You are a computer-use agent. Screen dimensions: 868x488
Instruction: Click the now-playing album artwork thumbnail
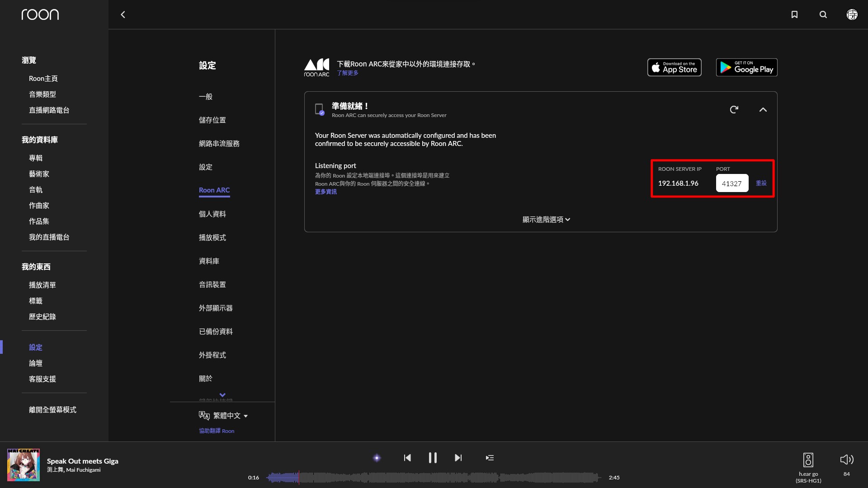coord(24,465)
